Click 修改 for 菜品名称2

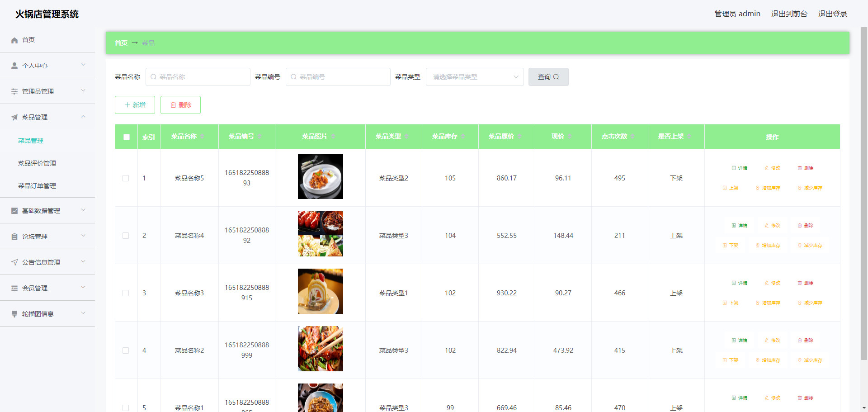tap(772, 341)
